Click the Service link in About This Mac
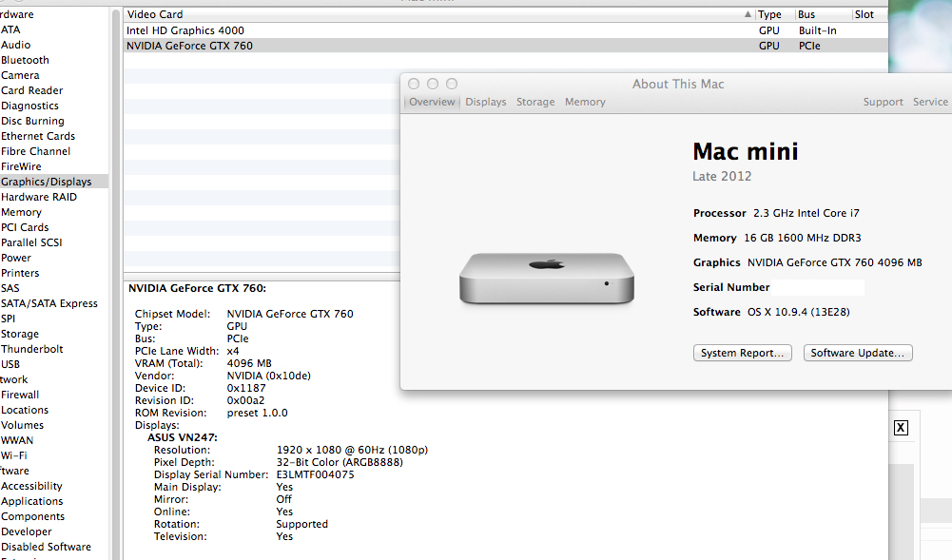The height and width of the screenshot is (560, 952). coord(930,102)
